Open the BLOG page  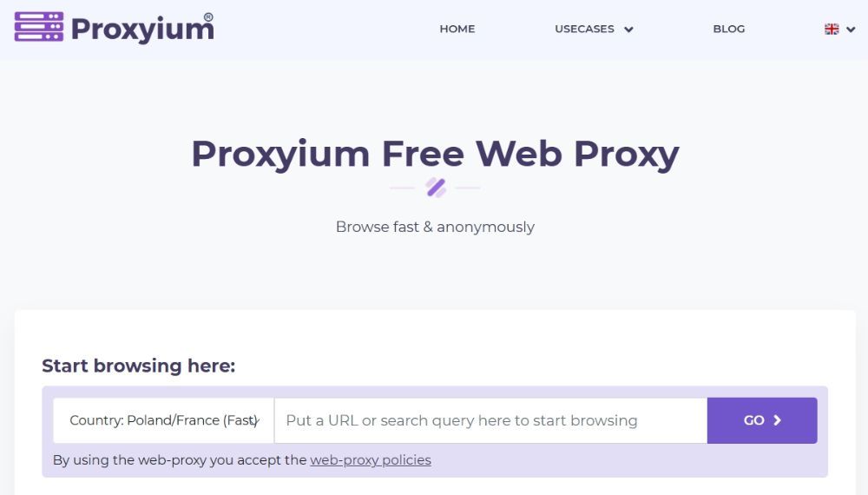[x=728, y=29]
